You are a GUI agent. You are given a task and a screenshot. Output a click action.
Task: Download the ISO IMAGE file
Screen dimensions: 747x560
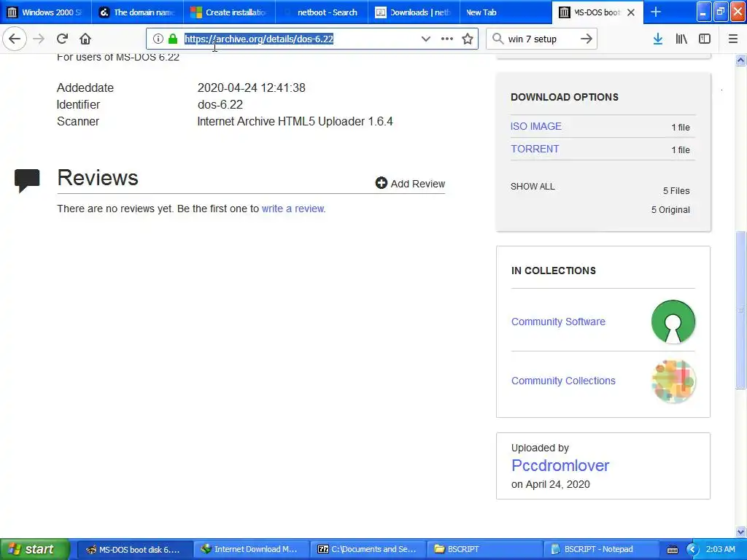point(535,126)
